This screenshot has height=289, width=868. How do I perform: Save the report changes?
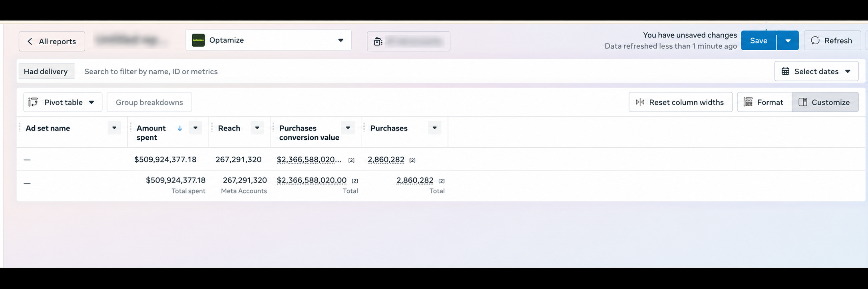[x=759, y=40]
